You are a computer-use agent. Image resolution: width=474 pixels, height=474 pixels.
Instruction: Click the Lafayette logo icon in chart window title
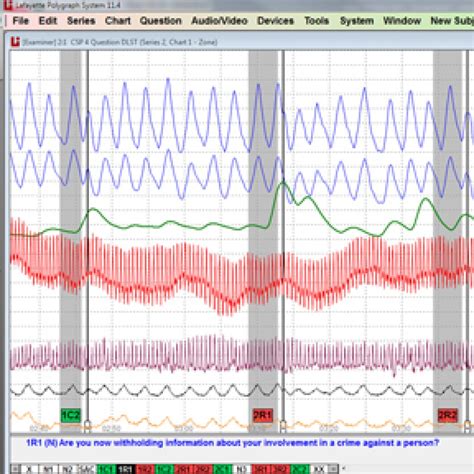[x=15, y=42]
